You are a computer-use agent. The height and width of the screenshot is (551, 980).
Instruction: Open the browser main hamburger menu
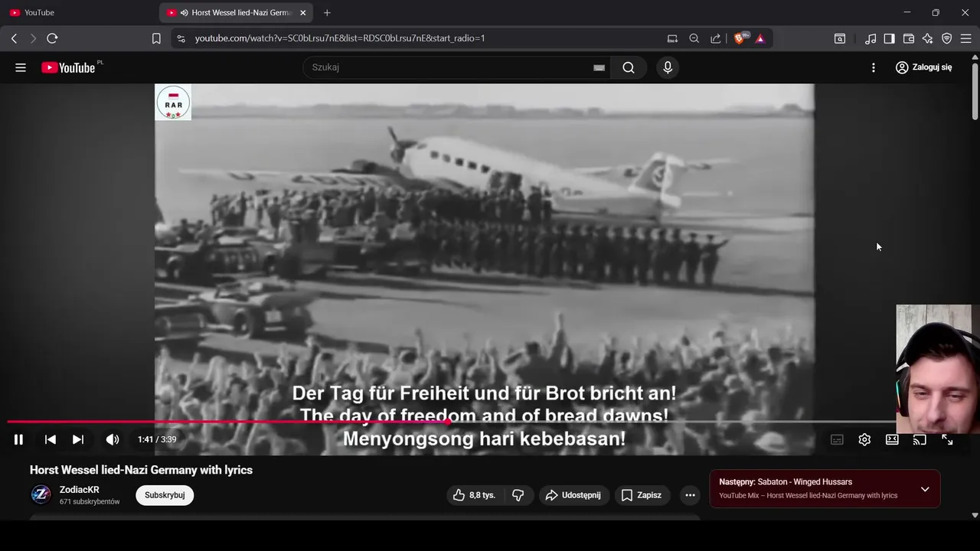click(965, 38)
